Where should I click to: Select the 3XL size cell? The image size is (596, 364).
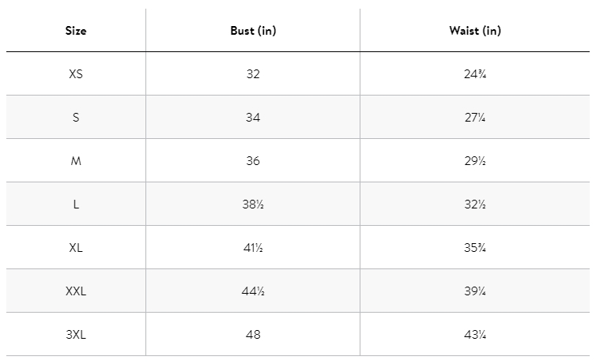76,335
